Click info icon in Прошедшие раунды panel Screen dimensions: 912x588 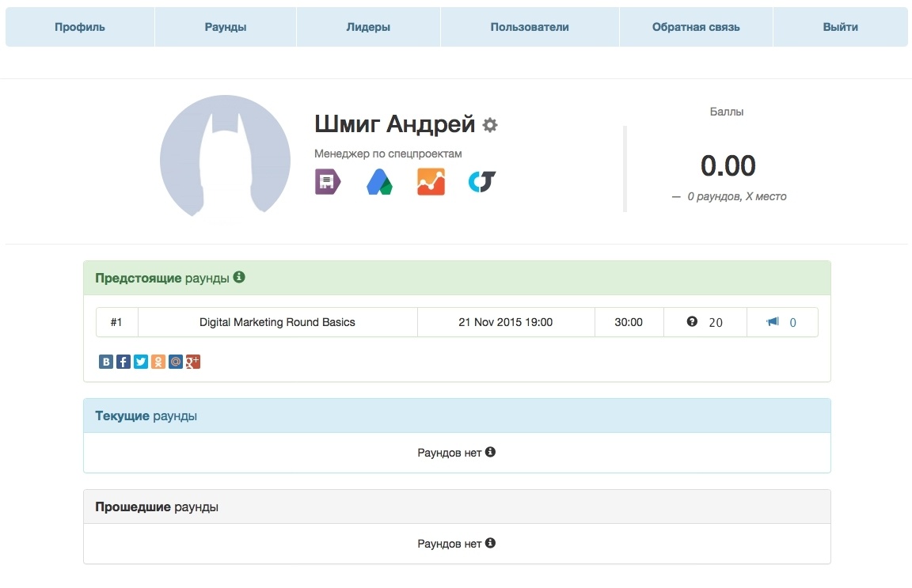click(490, 543)
